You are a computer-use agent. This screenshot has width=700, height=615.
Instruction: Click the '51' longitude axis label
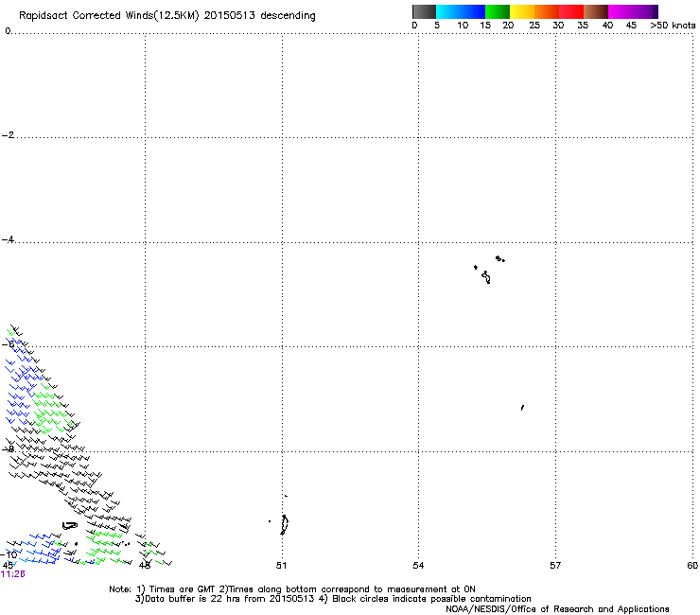pyautogui.click(x=281, y=566)
